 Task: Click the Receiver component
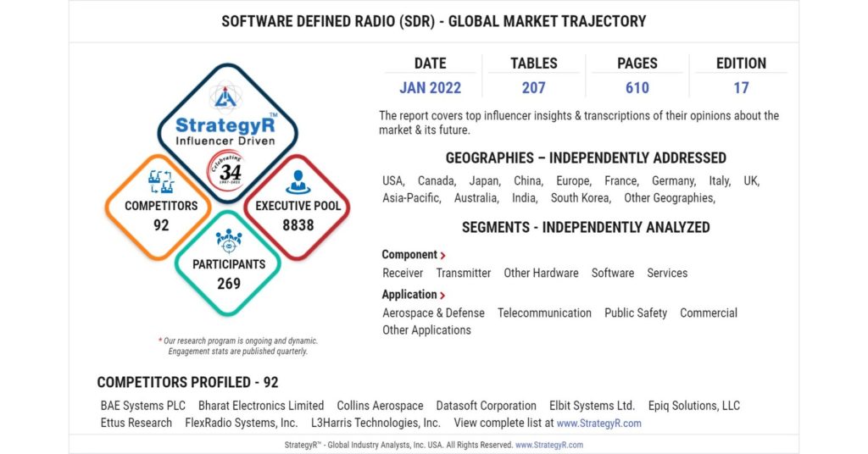pyautogui.click(x=403, y=274)
